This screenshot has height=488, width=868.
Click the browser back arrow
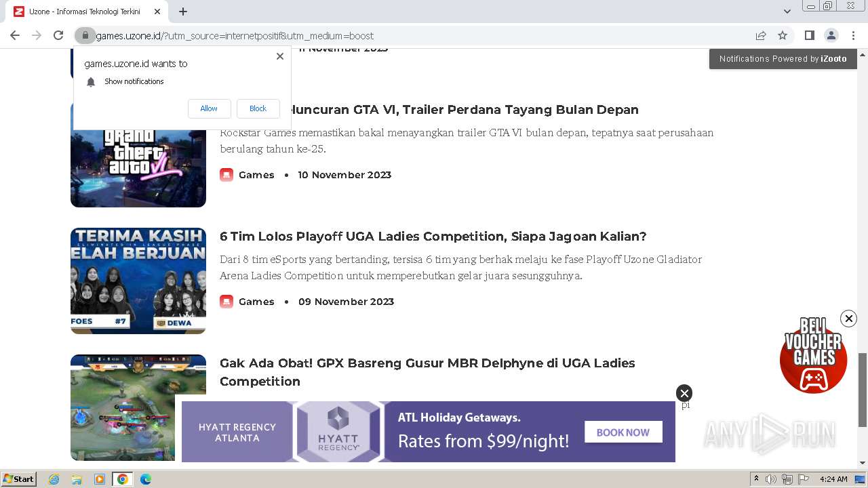pos(15,35)
